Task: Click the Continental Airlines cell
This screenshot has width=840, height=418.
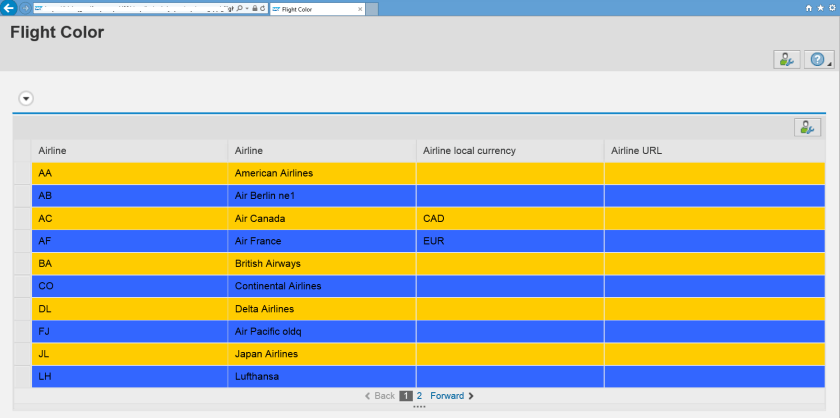Action: tap(322, 286)
